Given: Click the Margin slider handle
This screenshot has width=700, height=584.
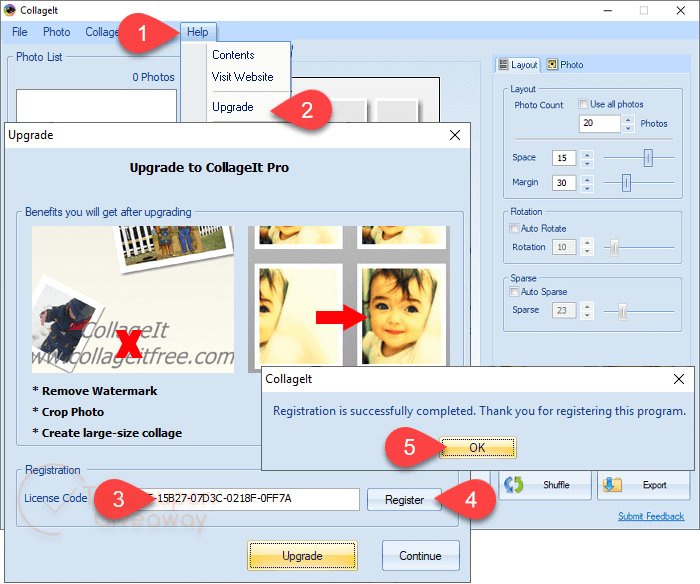Looking at the screenshot, I should (x=626, y=183).
